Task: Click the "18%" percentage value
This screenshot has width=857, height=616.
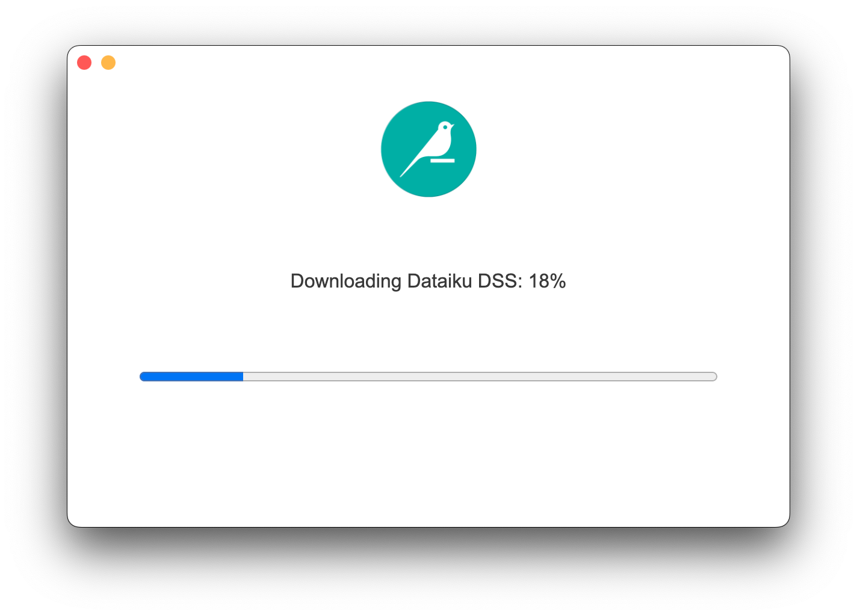Action: click(x=548, y=281)
